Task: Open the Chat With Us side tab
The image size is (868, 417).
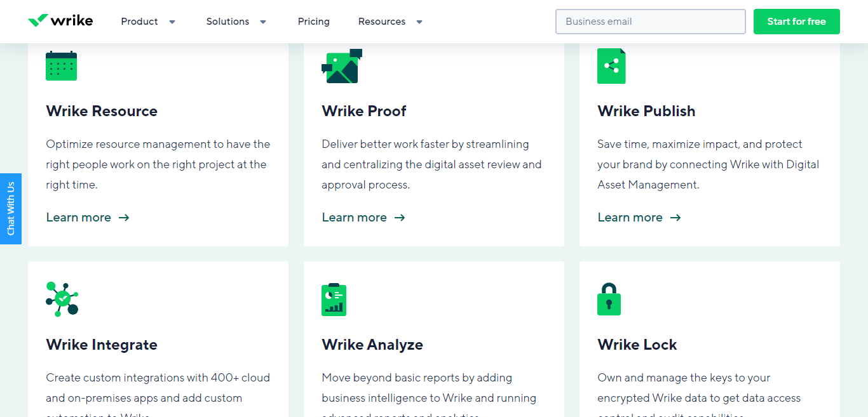Action: point(11,209)
